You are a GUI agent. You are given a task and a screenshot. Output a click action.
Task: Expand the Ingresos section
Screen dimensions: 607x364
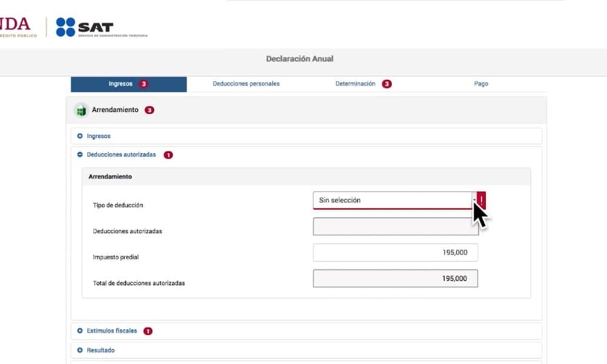click(x=98, y=136)
